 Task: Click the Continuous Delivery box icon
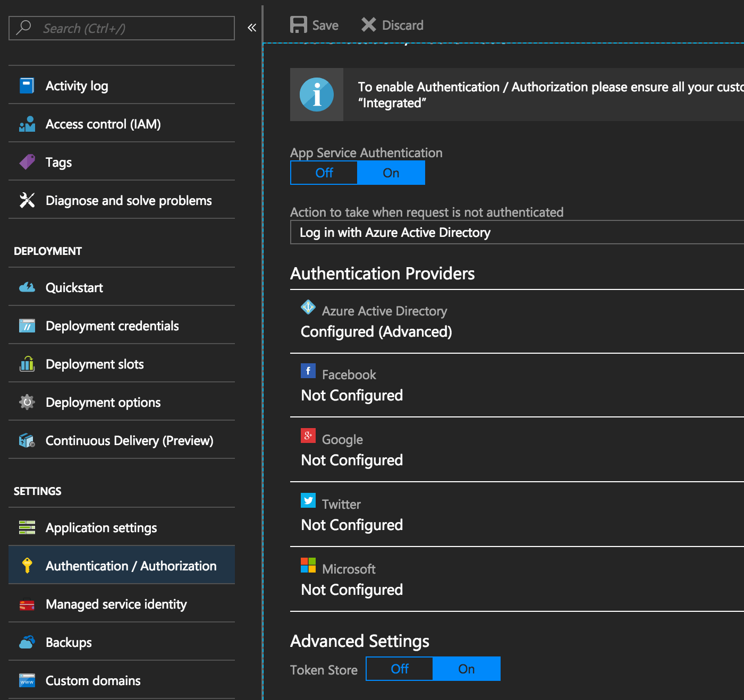[x=26, y=440]
